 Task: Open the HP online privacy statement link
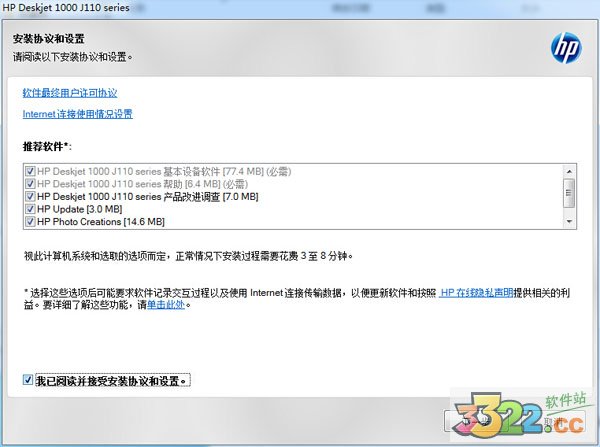click(476, 293)
